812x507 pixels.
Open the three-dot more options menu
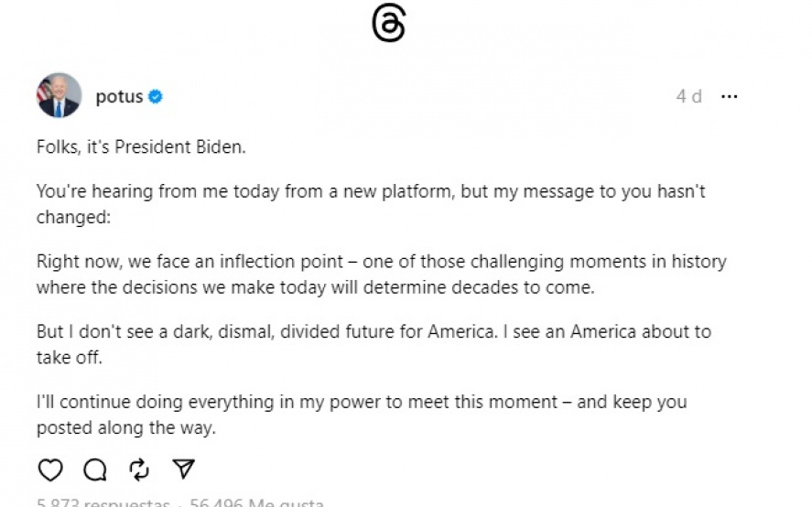(x=729, y=96)
